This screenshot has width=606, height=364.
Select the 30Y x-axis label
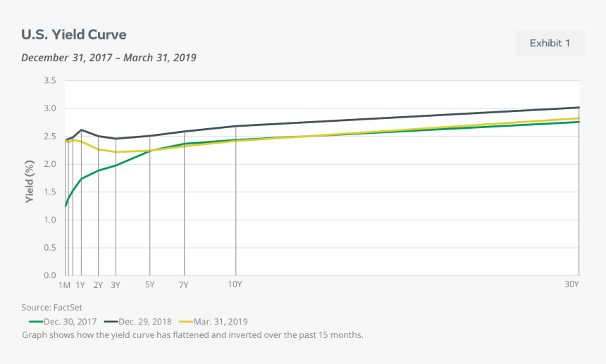(571, 284)
